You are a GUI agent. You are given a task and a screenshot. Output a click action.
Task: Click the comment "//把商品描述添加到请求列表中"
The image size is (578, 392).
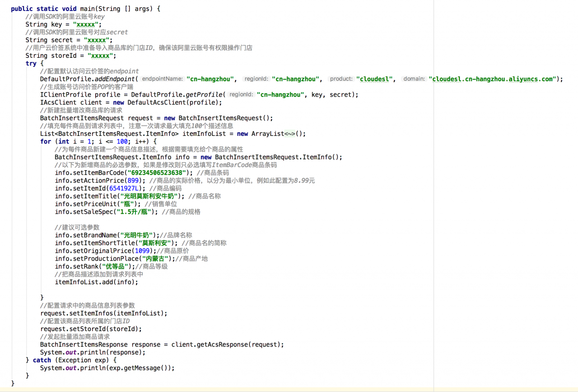tap(99, 274)
